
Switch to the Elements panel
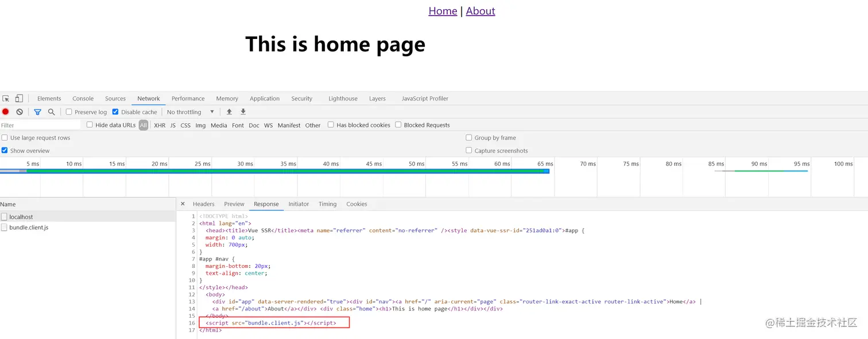coord(49,99)
